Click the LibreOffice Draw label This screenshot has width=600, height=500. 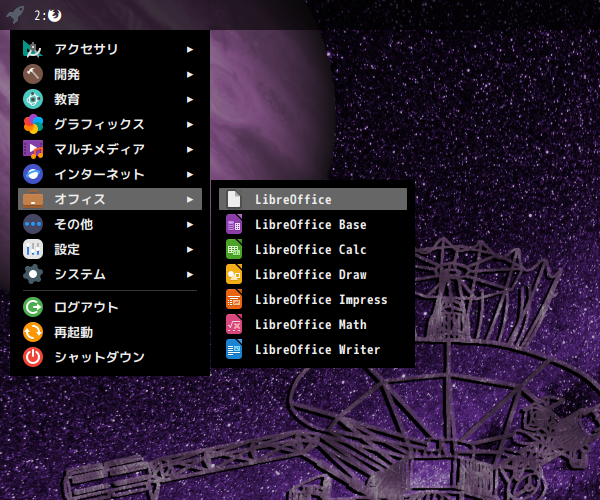[x=311, y=275]
